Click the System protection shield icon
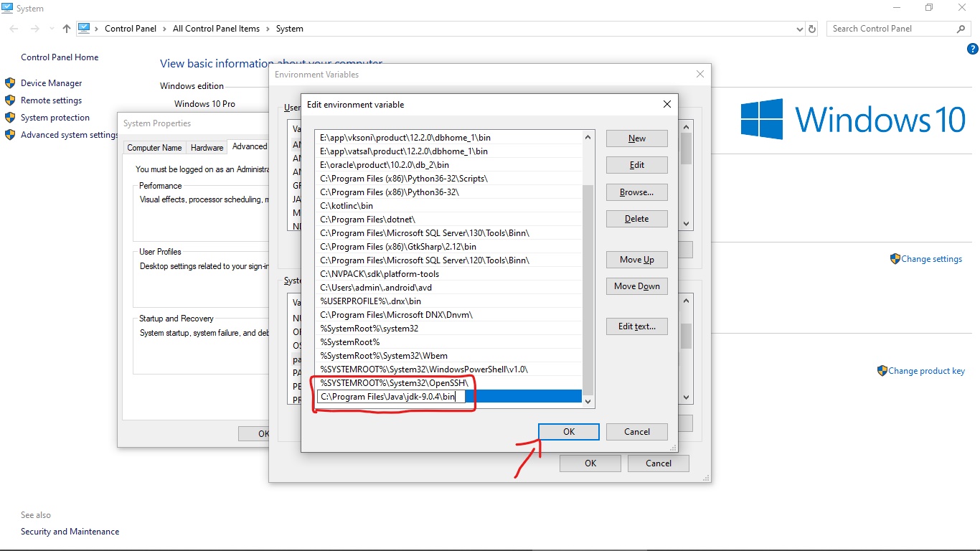This screenshot has height=551, width=980. [x=10, y=118]
